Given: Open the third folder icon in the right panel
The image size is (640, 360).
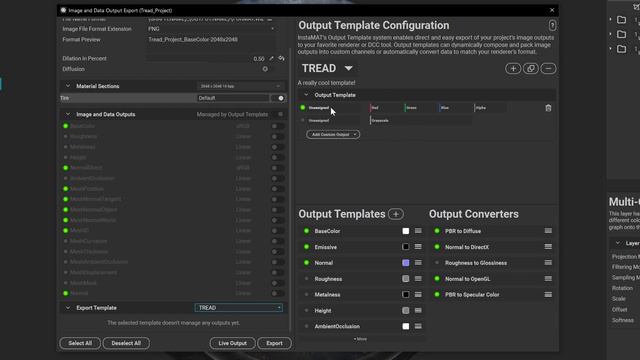Looking at the screenshot, I should click(621, 49).
